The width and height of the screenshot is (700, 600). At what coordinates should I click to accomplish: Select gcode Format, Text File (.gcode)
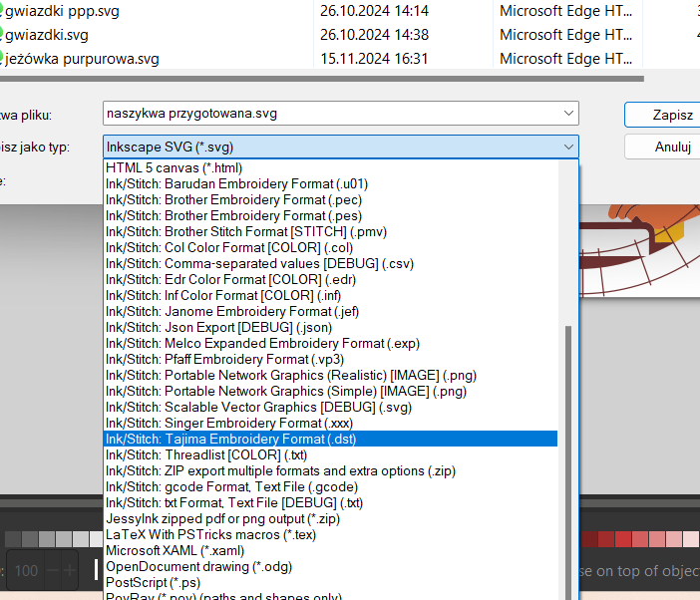330,487
